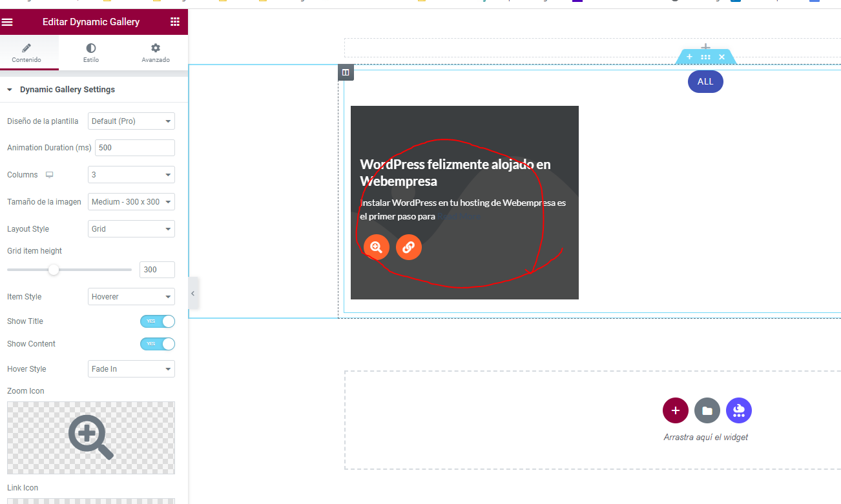841x504 pixels.
Task: Open the Item Style dropdown
Action: tap(131, 297)
